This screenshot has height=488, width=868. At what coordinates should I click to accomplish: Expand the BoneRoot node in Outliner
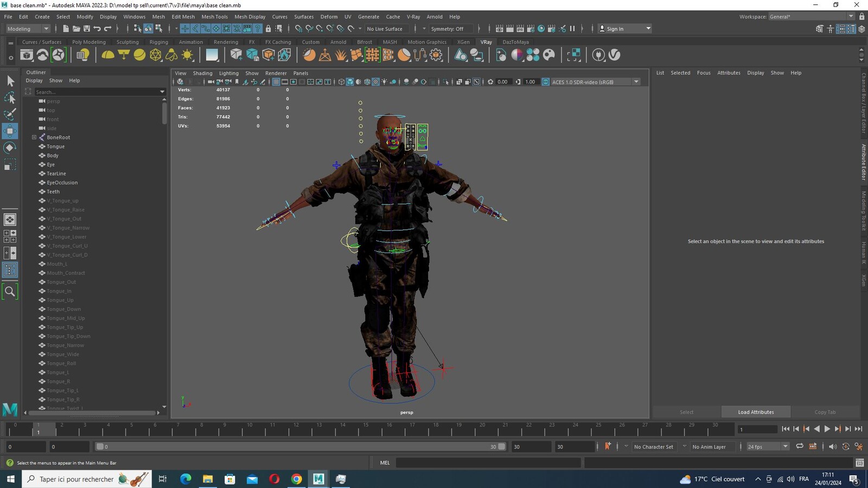click(34, 137)
